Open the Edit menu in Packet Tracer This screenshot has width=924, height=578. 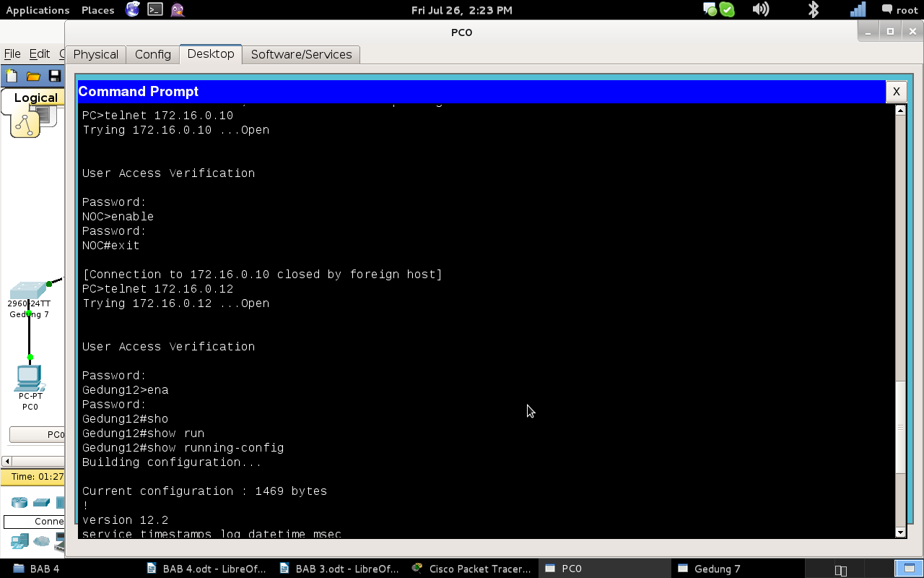point(39,53)
